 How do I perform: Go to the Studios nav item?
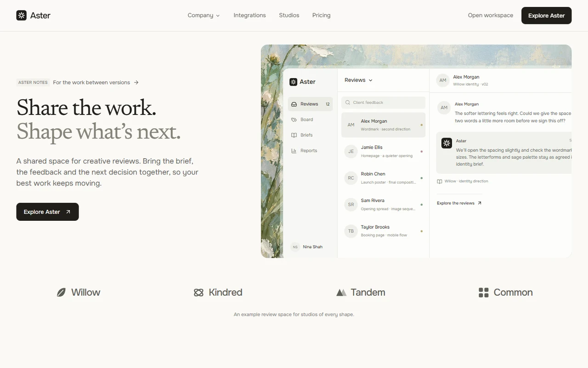pos(289,15)
